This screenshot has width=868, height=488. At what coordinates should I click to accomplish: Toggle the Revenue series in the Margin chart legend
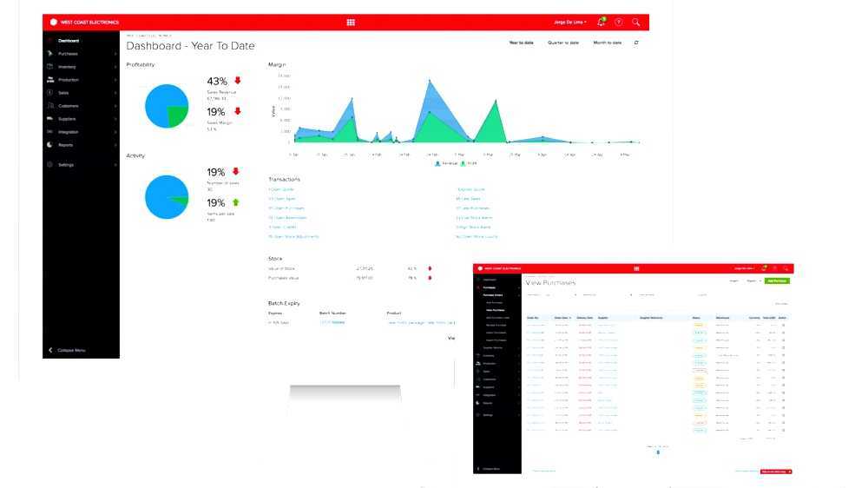pyautogui.click(x=447, y=163)
